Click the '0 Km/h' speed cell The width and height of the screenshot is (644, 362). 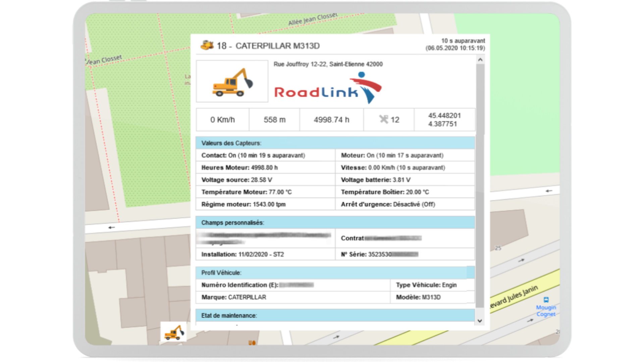[223, 120]
